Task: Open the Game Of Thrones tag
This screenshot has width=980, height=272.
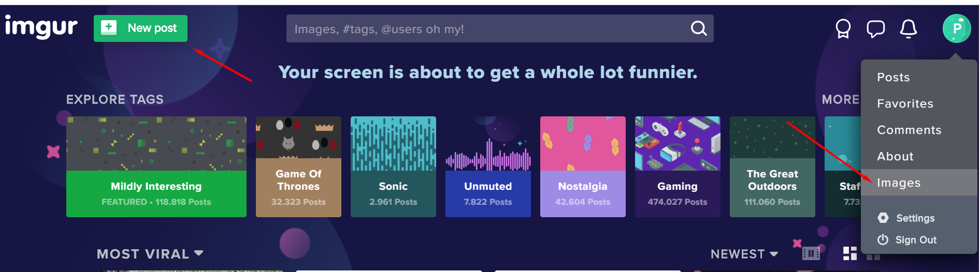Action: click(x=298, y=167)
